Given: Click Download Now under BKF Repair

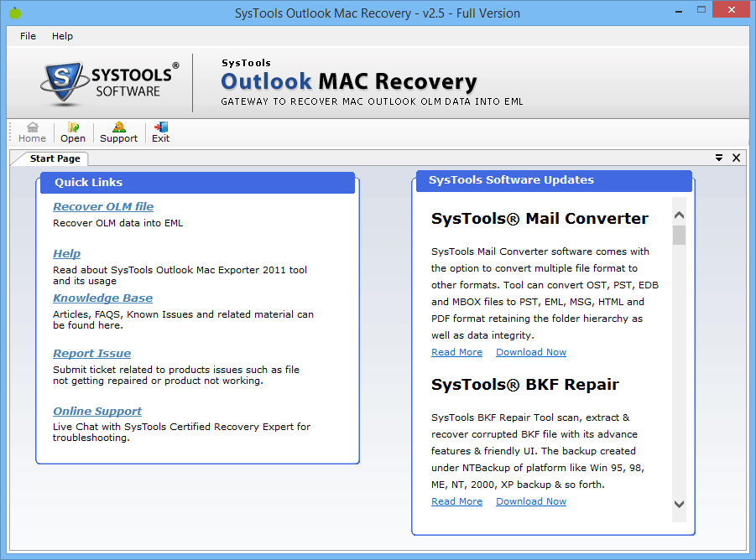Looking at the screenshot, I should click(530, 501).
